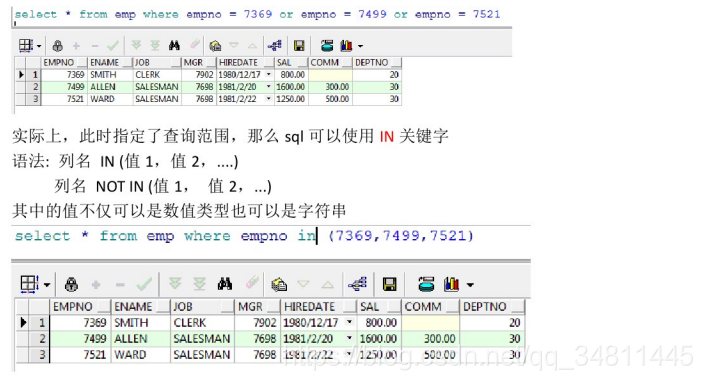The width and height of the screenshot is (703, 380).
Task: Click the grid selection icon in IN-query toolbar
Action: (x=30, y=284)
